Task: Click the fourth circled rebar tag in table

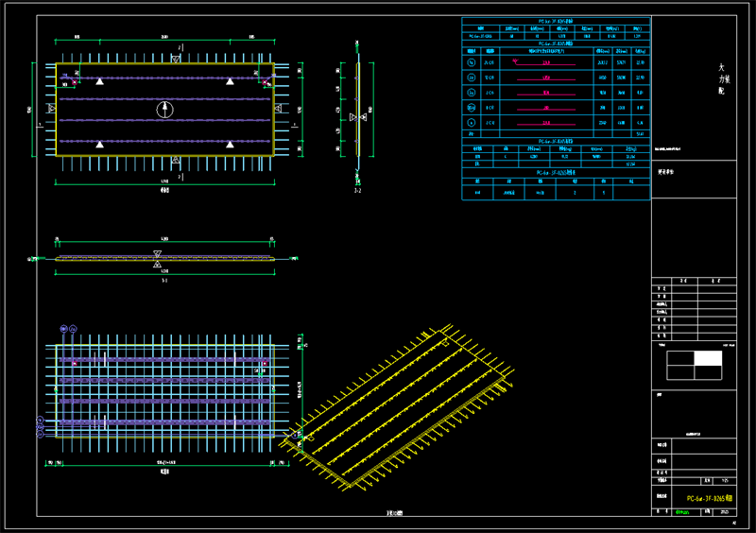Action: 472,107
